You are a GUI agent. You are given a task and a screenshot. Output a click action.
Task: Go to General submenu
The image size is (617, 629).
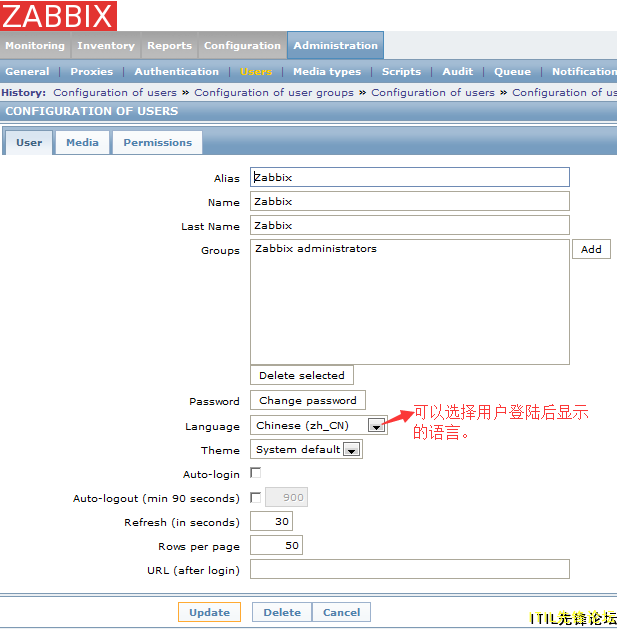click(27, 71)
